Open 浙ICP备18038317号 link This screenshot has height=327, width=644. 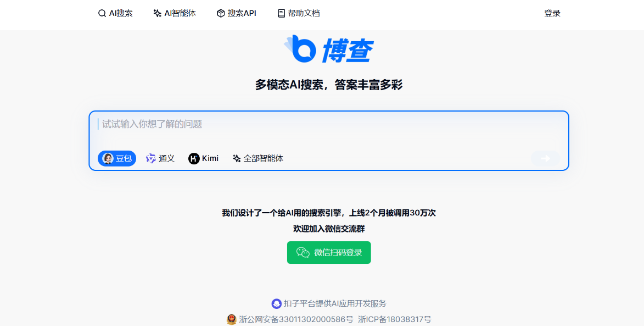pyautogui.click(x=395, y=320)
